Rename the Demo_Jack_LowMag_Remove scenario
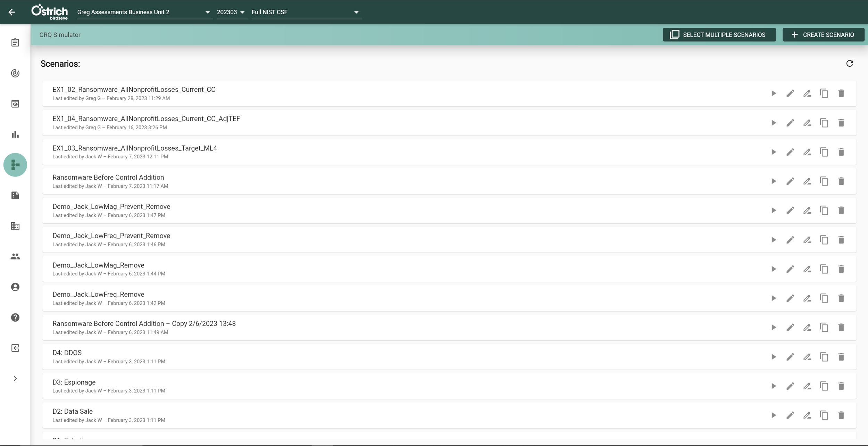The height and width of the screenshot is (446, 868). pos(807,269)
